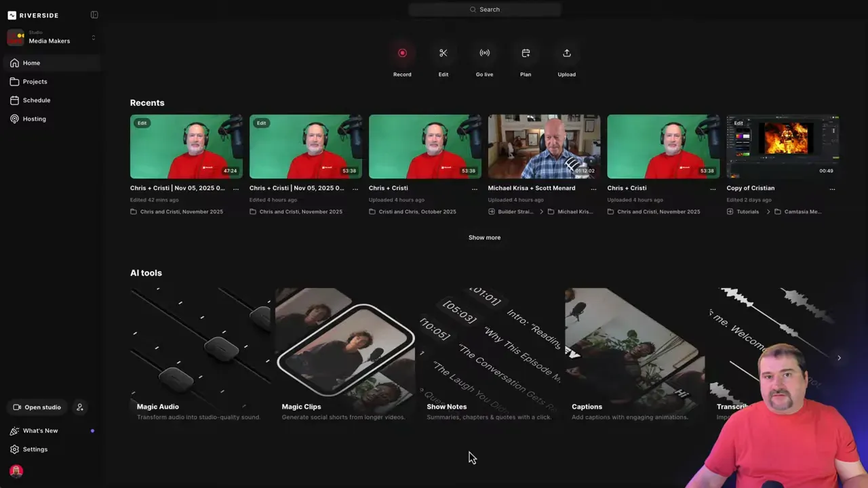
Task: Open the Schedule section
Action: [36, 100]
